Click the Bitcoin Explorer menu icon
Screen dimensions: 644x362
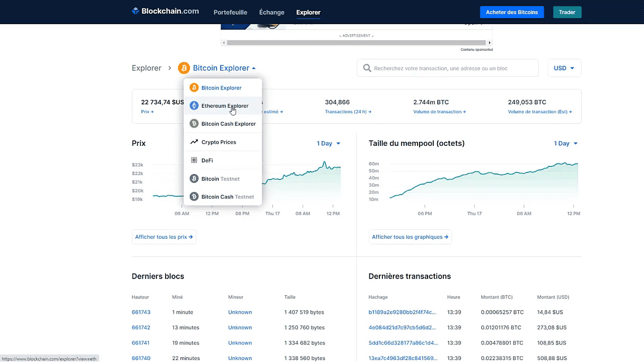click(194, 87)
